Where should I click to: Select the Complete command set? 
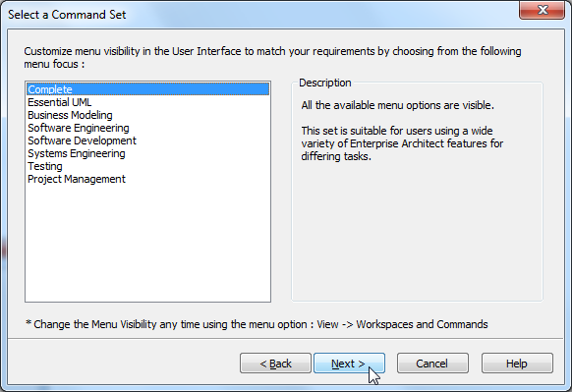pyautogui.click(x=147, y=89)
